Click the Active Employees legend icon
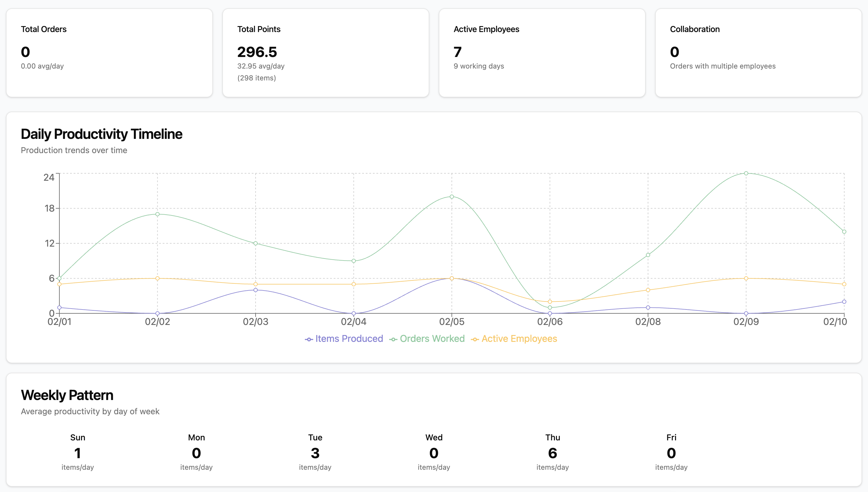The image size is (868, 492). (x=475, y=339)
